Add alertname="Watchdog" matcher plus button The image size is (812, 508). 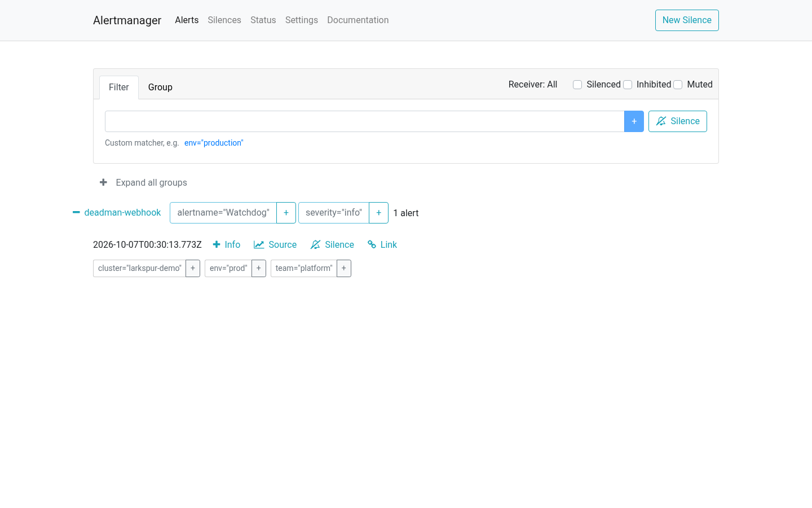pyautogui.click(x=286, y=213)
